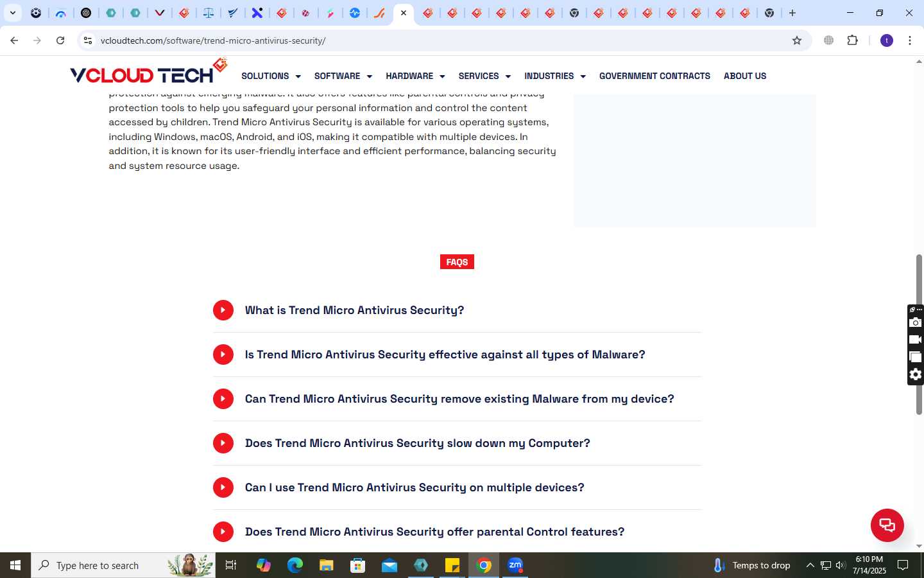Open the GOVERNMENT CONTRACTS page
924x578 pixels.
[x=654, y=76]
